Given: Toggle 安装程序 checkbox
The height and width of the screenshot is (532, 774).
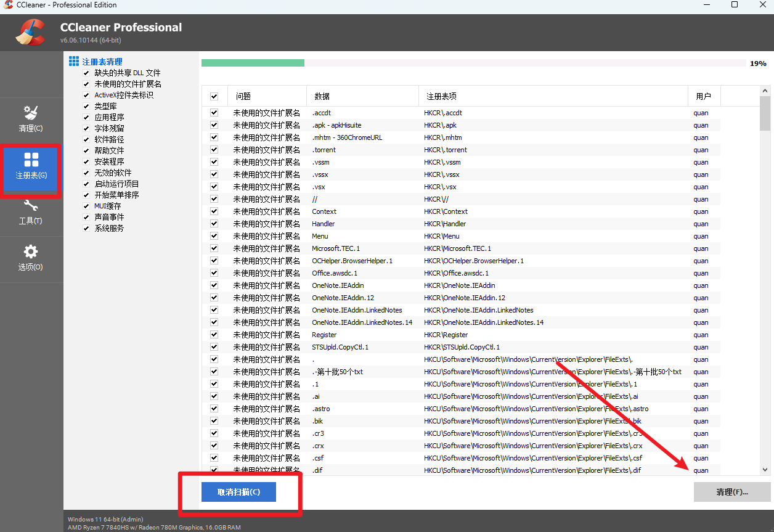Looking at the screenshot, I should point(86,162).
